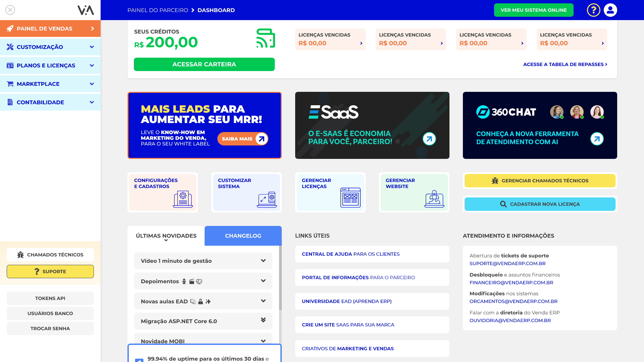The image size is (644, 362).
Task: Open the Gerenciar Website card
Action: (414, 192)
